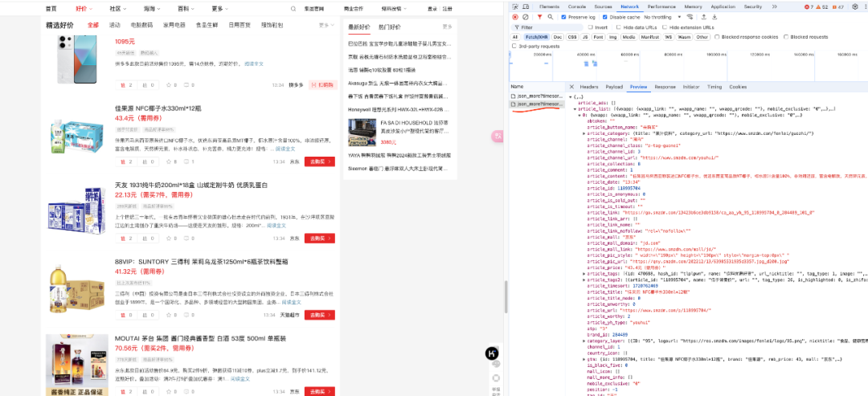Image resolution: width=868 pixels, height=396 pixels.
Task: Open the Timing tab of the request
Action: tap(714, 87)
